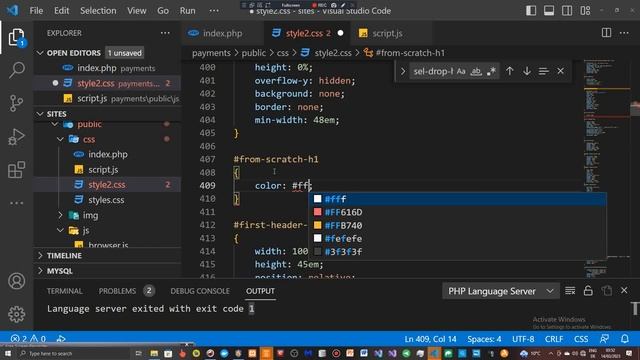Open the Accounts menu icon
Screen dimensions: 640x360
pos(16,281)
